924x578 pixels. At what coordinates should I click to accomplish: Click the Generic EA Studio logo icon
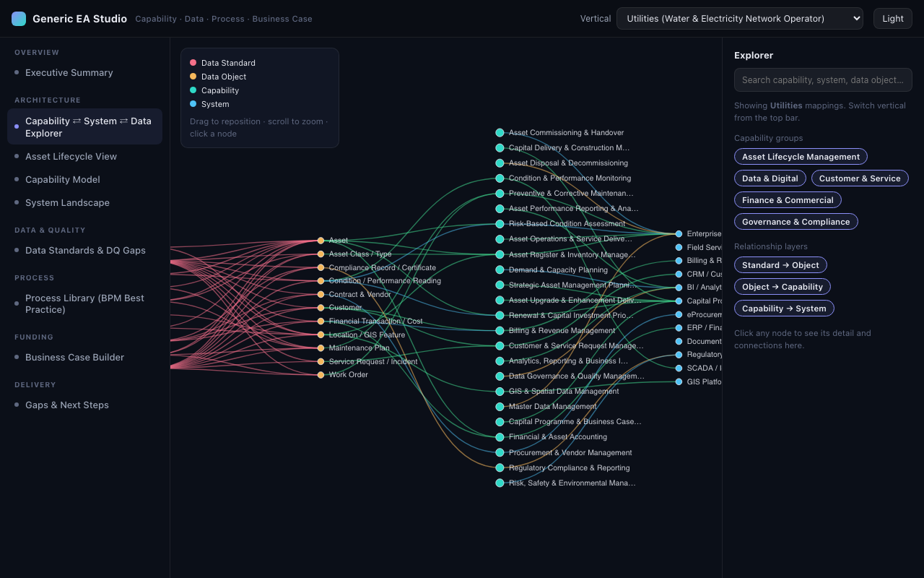pos(19,19)
